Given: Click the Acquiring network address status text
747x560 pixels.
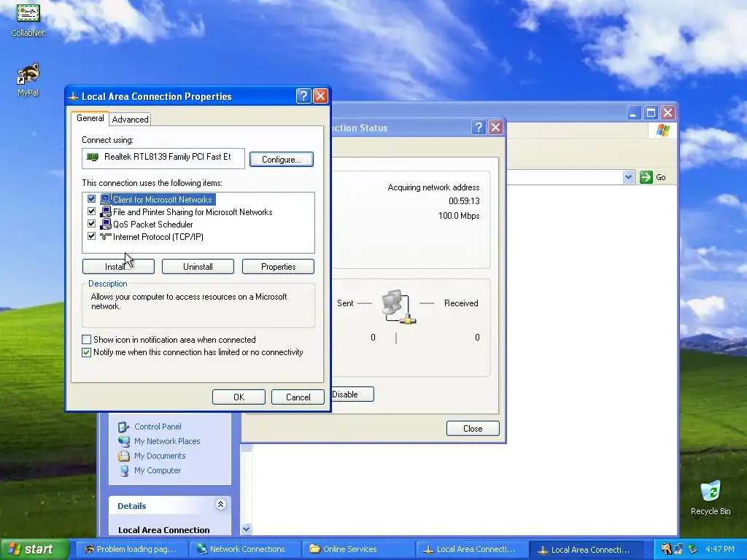Looking at the screenshot, I should [x=433, y=187].
